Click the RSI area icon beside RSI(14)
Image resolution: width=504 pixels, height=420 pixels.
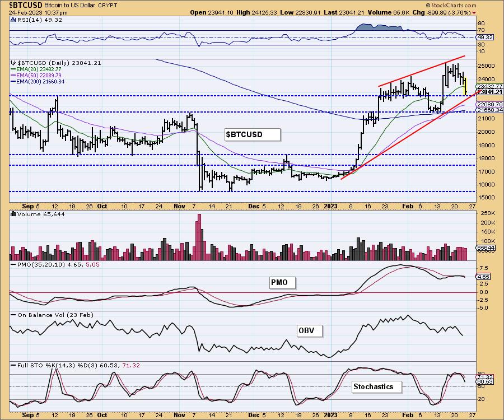[x=13, y=20]
